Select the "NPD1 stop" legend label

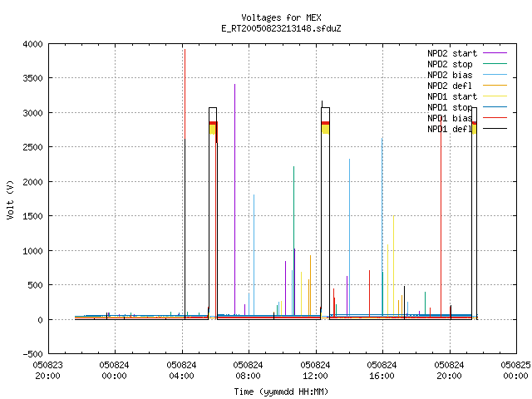tap(450, 107)
